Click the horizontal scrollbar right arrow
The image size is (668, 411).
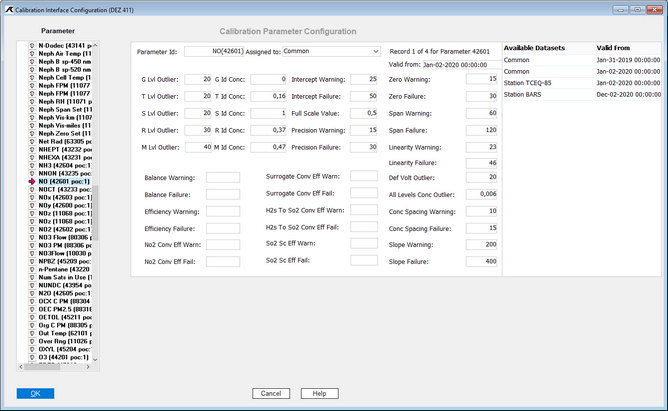click(88, 367)
